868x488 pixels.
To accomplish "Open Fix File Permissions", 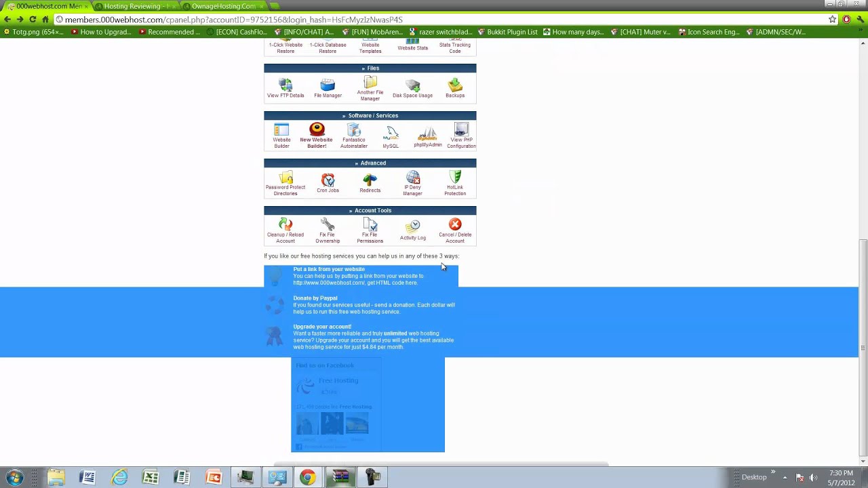I will [x=370, y=231].
